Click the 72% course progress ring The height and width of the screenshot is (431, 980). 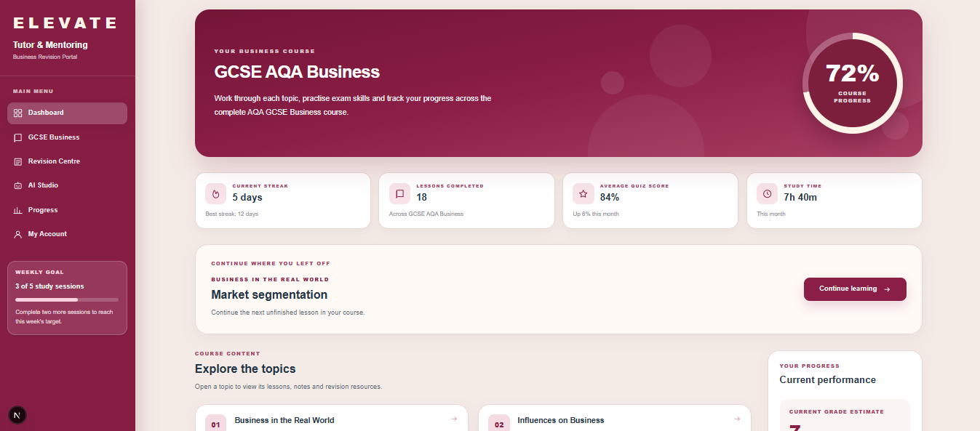(852, 82)
